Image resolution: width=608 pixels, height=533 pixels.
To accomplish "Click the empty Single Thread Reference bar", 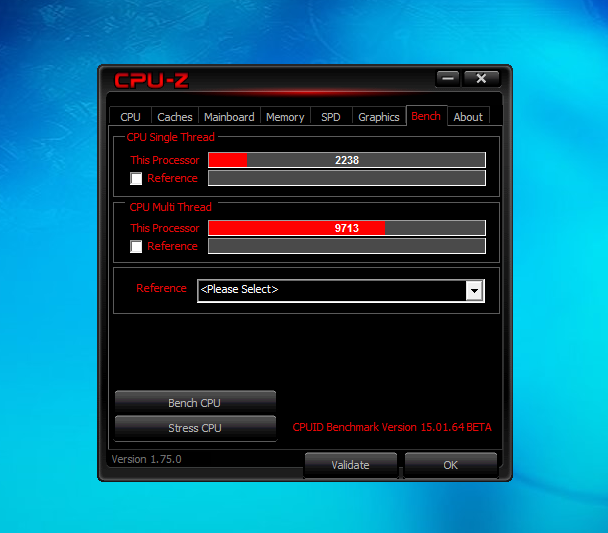I will 347,178.
